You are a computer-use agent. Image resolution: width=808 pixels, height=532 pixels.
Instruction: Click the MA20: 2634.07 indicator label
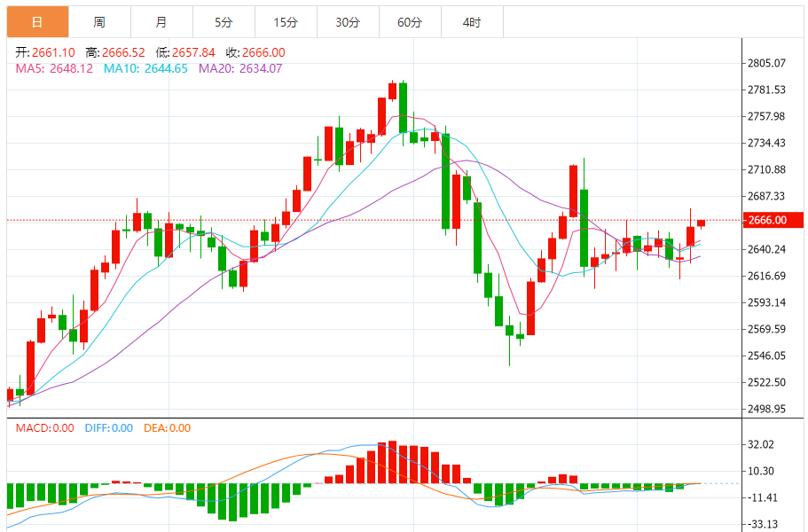[x=240, y=68]
